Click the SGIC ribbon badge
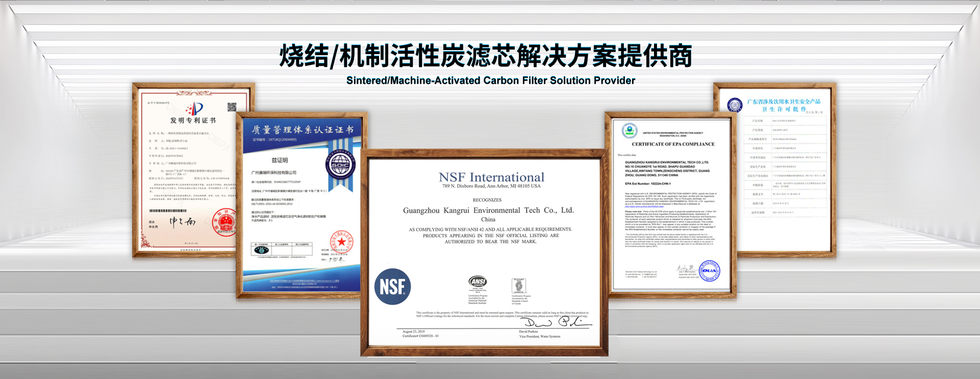980x379 pixels. 340,165
